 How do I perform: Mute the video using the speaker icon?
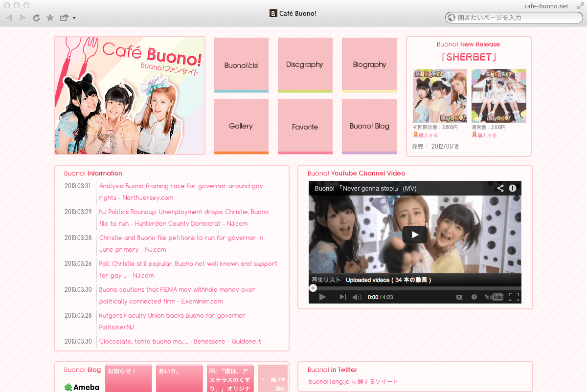tap(357, 297)
